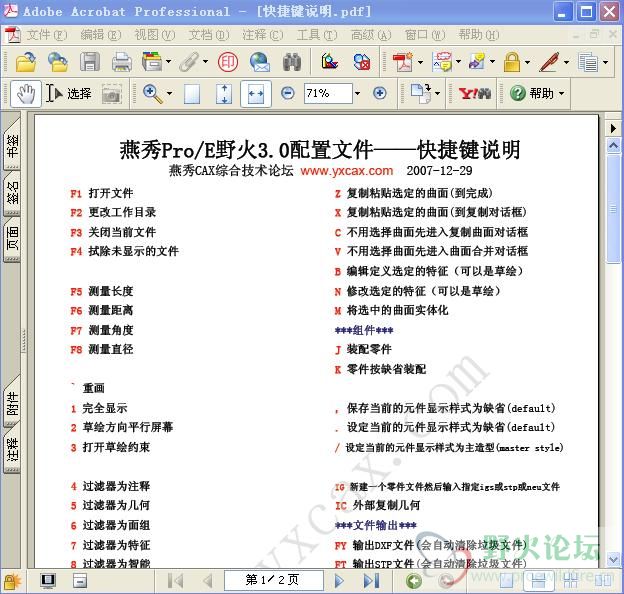This screenshot has width=624, height=594.
Task: Open the 书签 bookmarks side tab
Action: 12,145
